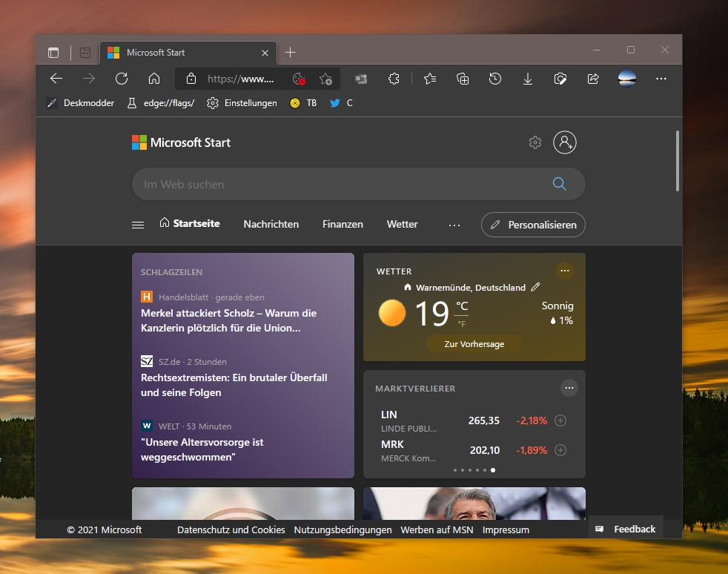The width and height of the screenshot is (728, 574).
Task: Open browsing History icon
Action: click(495, 79)
